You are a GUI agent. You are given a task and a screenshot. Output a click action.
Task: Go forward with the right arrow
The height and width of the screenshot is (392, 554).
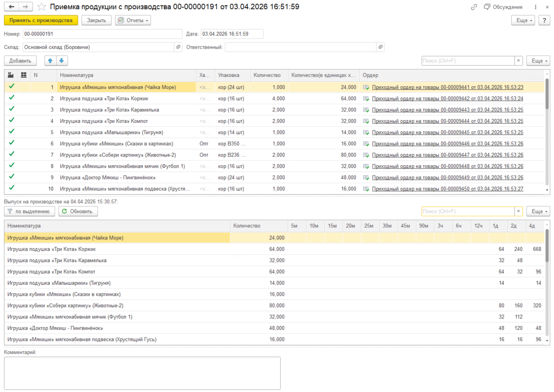25,7
